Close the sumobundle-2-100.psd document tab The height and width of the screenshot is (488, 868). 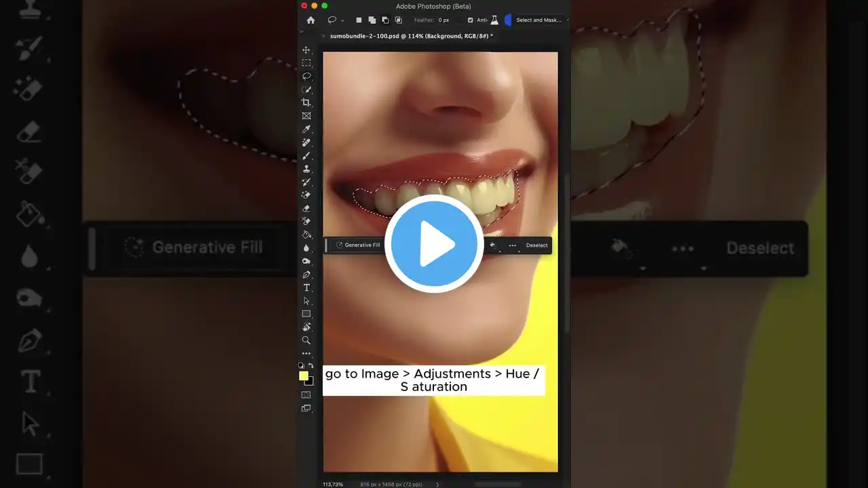coord(324,36)
